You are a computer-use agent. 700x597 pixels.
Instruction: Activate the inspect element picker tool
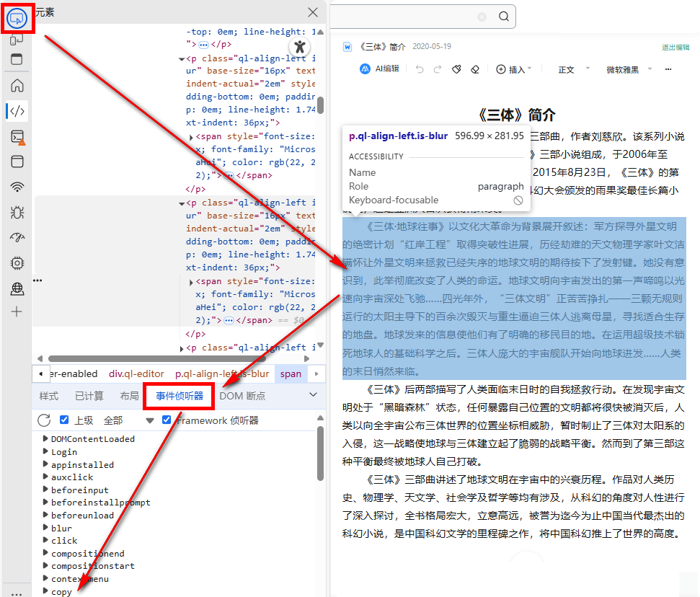pos(17,19)
